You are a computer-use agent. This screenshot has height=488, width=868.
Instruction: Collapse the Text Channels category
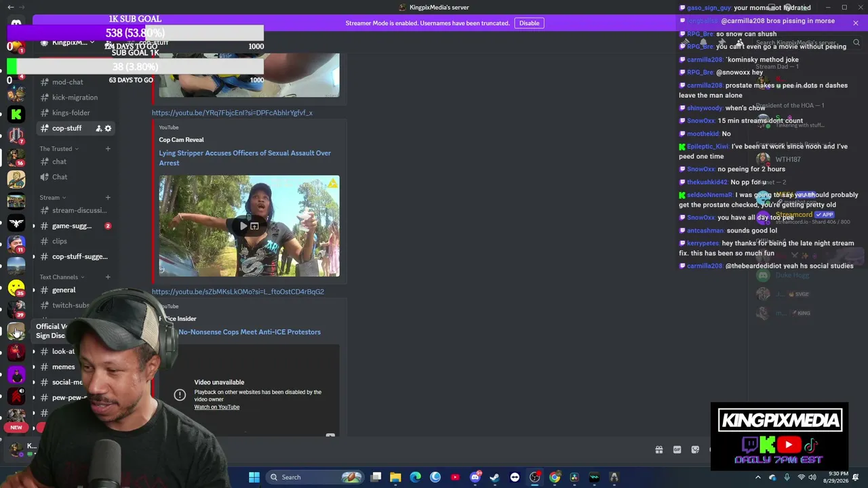tap(62, 277)
